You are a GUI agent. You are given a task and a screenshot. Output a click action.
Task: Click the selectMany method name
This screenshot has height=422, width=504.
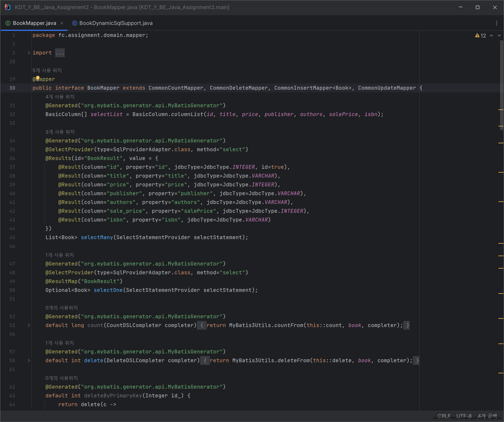97,237
